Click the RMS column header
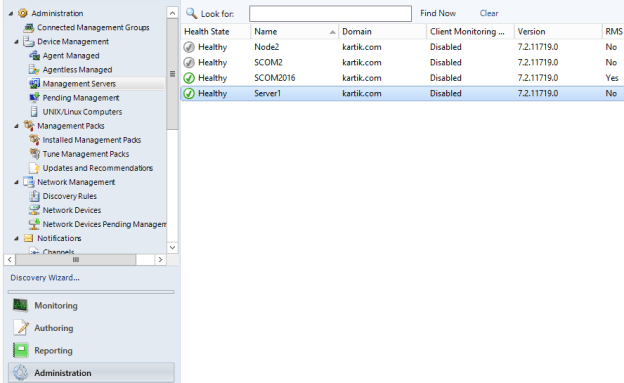This screenshot has height=383, width=624. click(x=613, y=31)
